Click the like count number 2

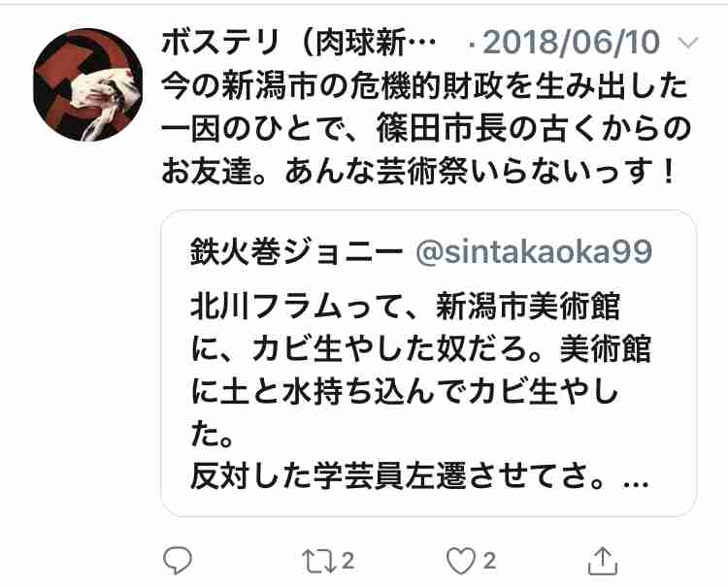click(488, 561)
